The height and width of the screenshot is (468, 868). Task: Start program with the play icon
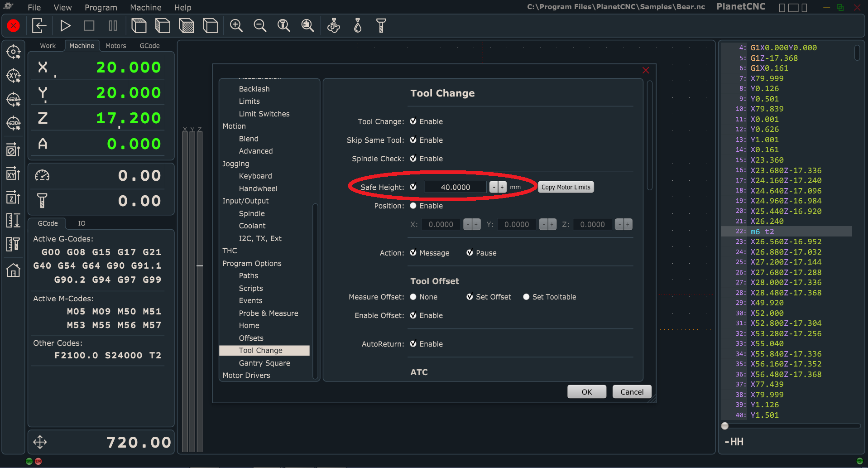pos(65,26)
